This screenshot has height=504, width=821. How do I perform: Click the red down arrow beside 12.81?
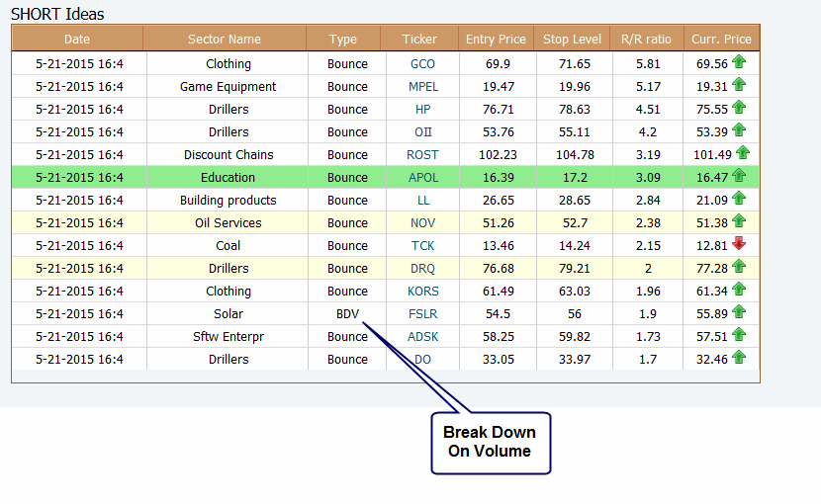pyautogui.click(x=739, y=243)
